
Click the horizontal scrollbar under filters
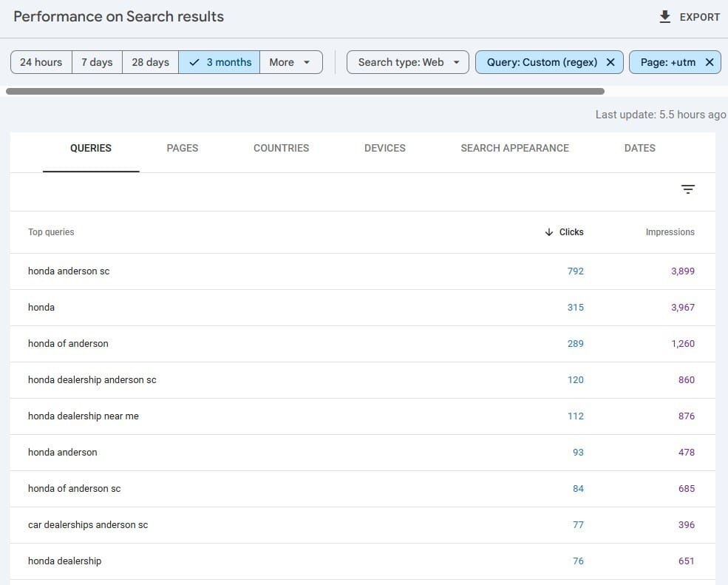[305, 91]
